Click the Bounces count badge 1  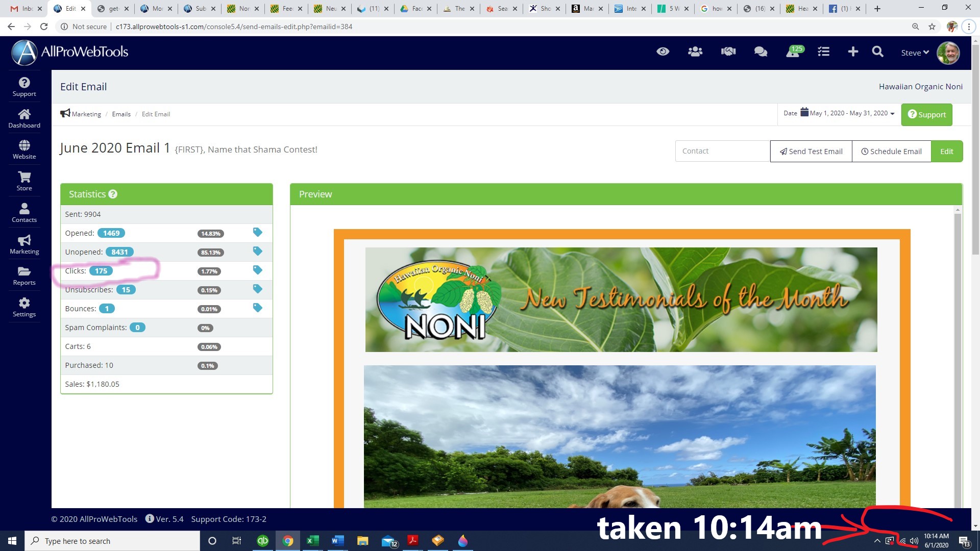coord(107,308)
